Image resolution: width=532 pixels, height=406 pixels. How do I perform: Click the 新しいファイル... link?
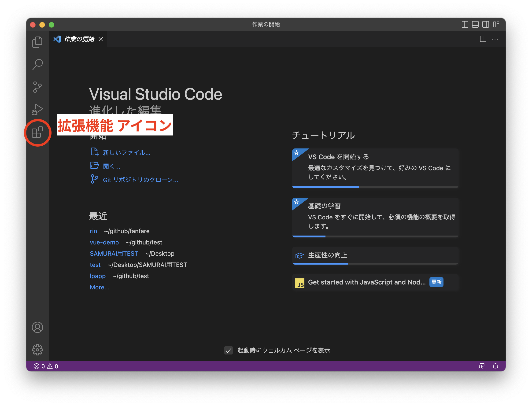click(x=126, y=153)
